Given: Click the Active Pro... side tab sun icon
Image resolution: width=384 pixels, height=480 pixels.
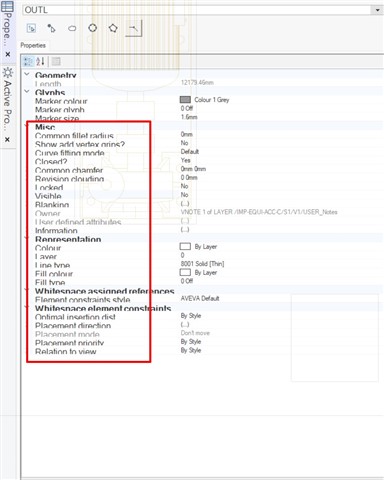Looking at the screenshot, I should (x=8, y=72).
